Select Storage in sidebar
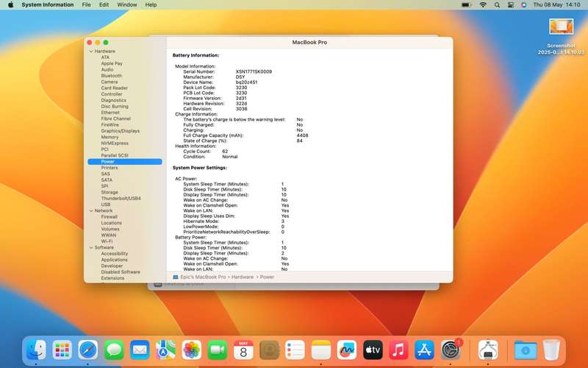This screenshot has height=368, width=588. point(109,192)
